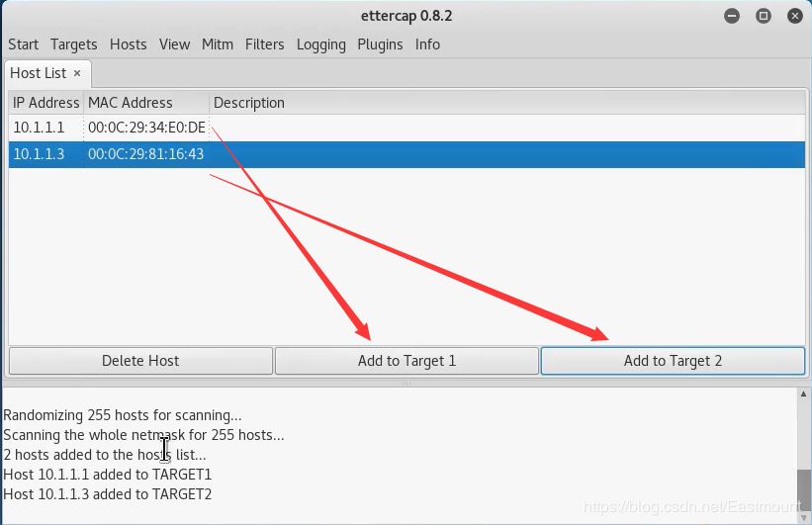The width and height of the screenshot is (812, 525).
Task: Click the Delete Host button
Action: 140,361
